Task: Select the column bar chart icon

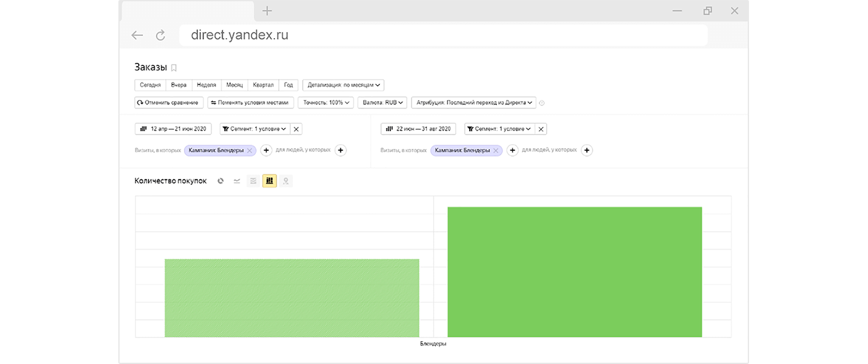Action: [x=269, y=180]
